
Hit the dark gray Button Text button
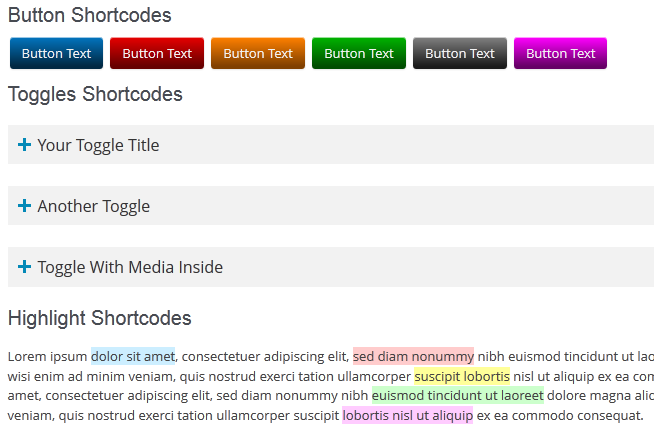pos(460,53)
